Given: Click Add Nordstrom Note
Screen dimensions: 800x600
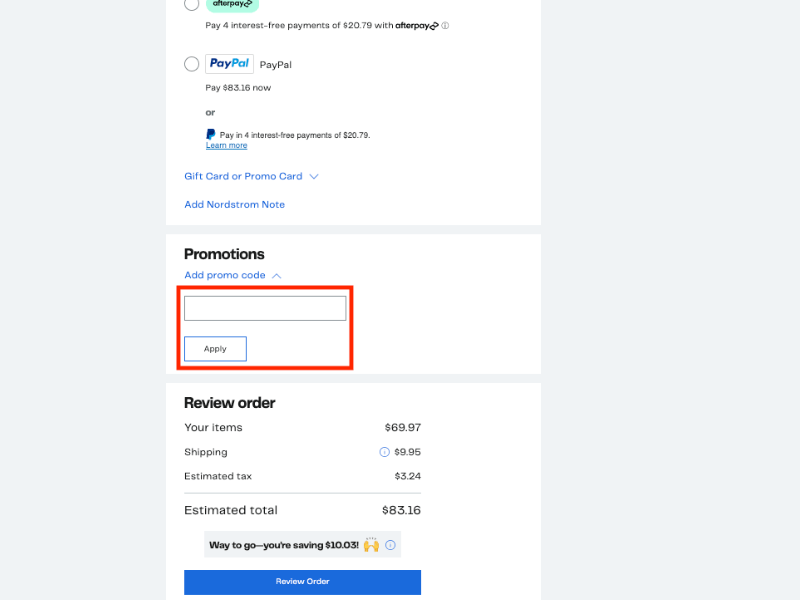Looking at the screenshot, I should point(234,204).
